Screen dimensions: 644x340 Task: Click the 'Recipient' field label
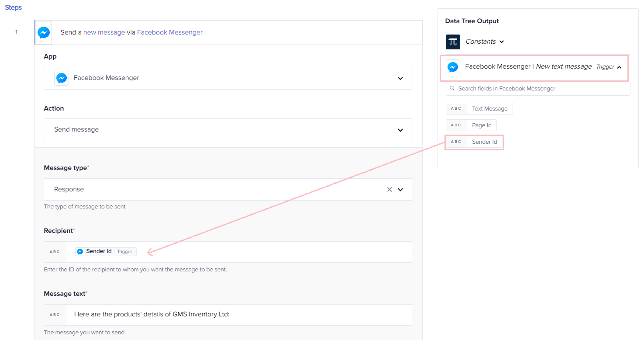59,231
